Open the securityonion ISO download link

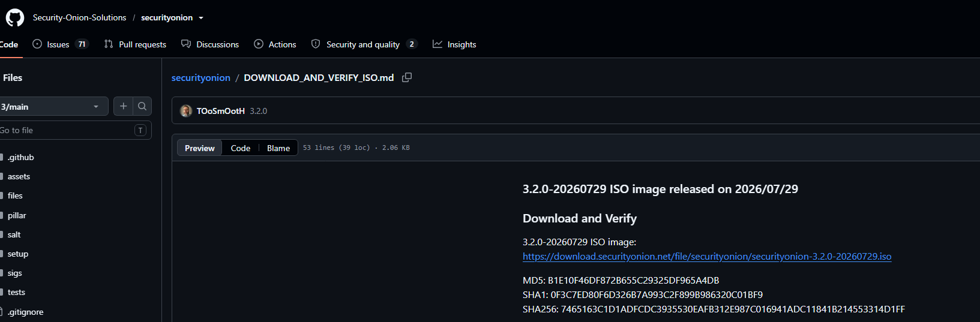click(x=707, y=256)
